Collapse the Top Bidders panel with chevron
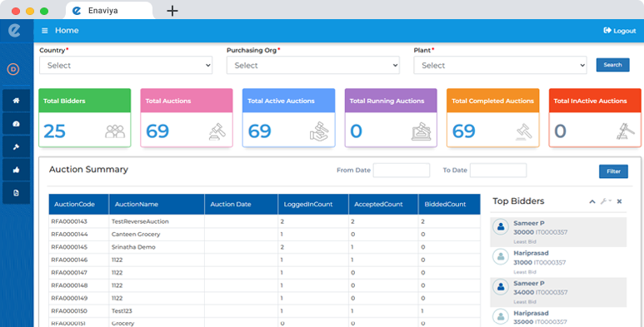644x327 pixels. click(592, 201)
